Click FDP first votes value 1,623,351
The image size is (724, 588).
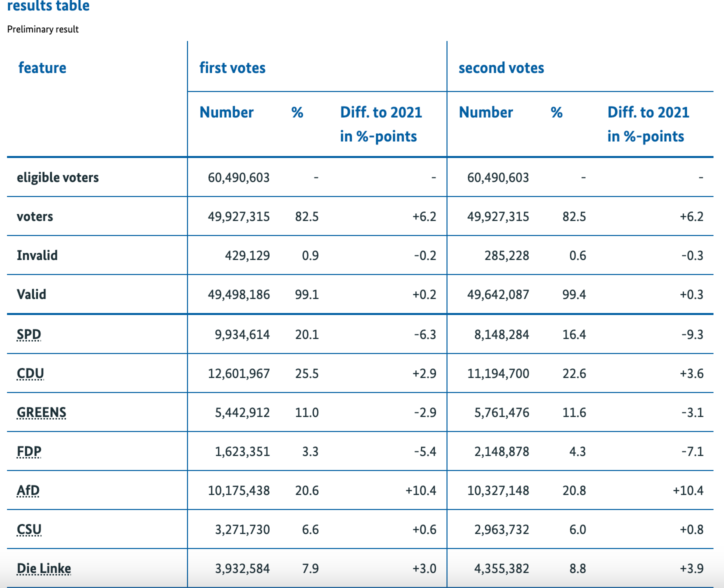[x=242, y=451]
